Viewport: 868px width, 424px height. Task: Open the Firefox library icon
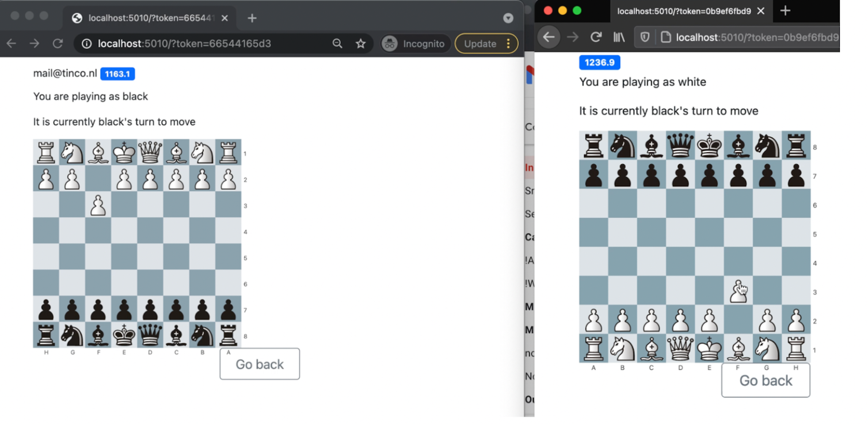619,37
